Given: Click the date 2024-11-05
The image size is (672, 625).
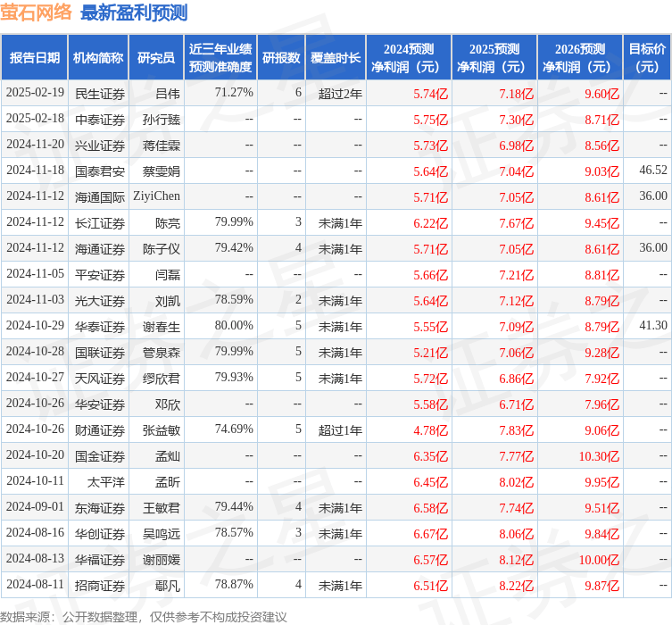Looking at the screenshot, I should point(35,273).
